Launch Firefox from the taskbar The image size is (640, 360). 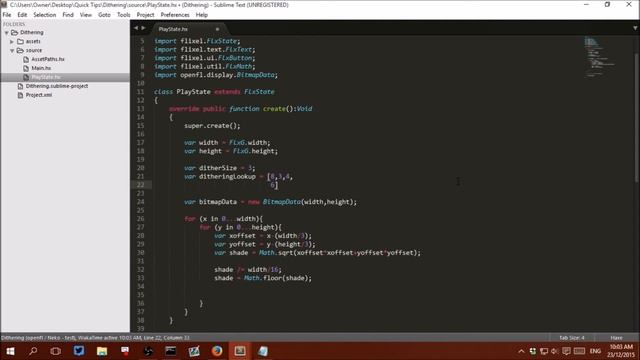[x=217, y=351]
